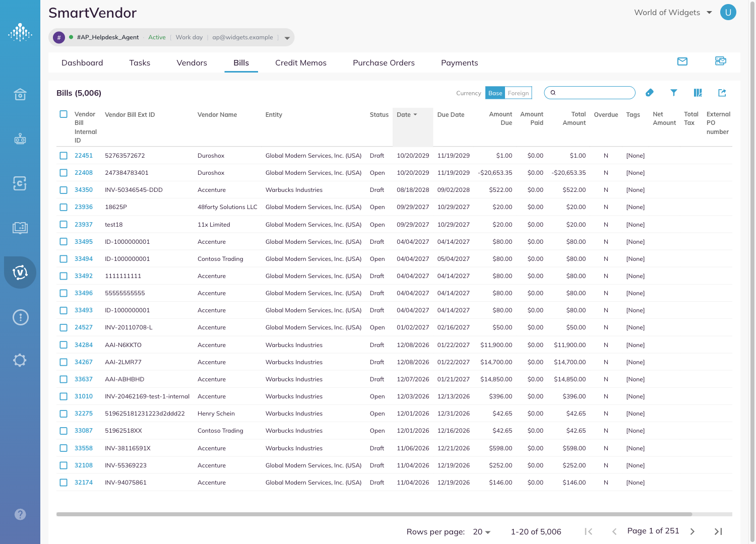
Task: Open bill 33558 link
Action: click(84, 448)
